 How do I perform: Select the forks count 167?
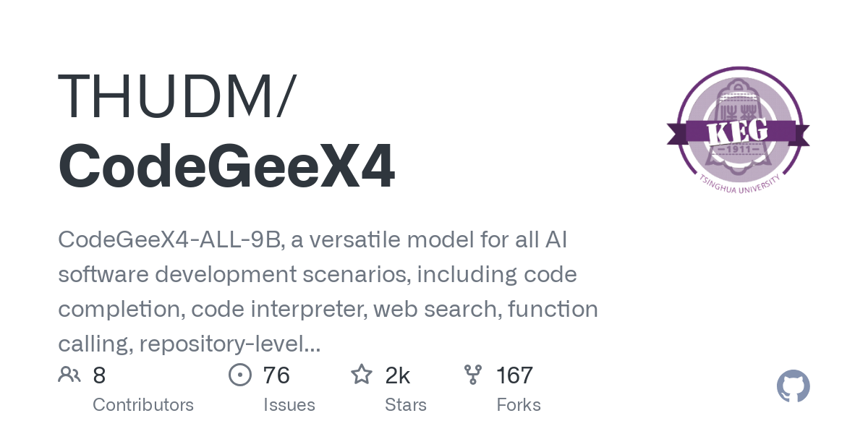[515, 375]
